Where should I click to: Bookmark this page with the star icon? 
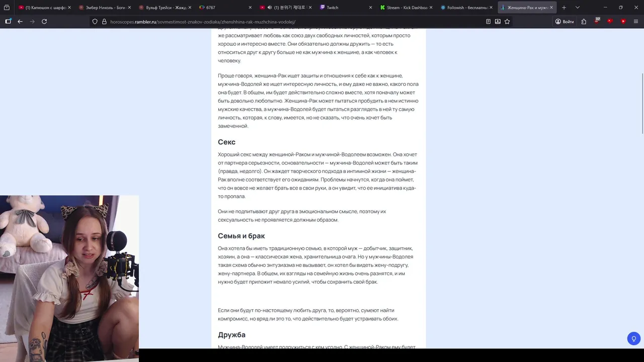507,22
